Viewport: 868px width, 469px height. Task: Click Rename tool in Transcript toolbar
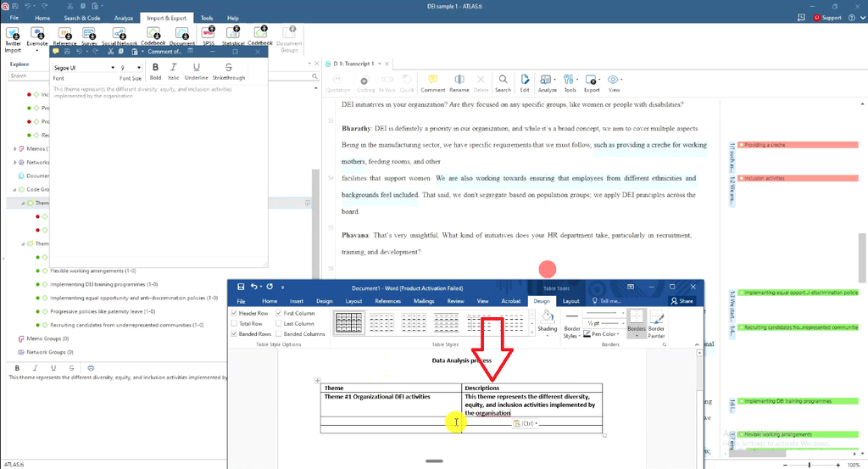click(x=459, y=83)
